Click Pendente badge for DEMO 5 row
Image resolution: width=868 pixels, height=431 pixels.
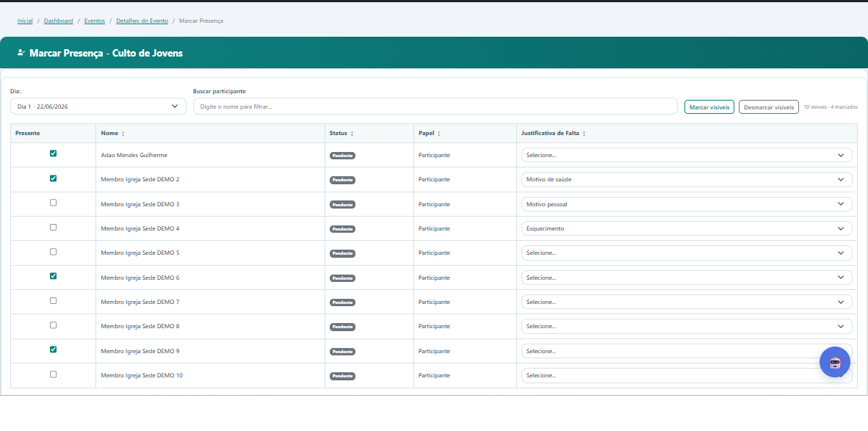[x=343, y=253]
